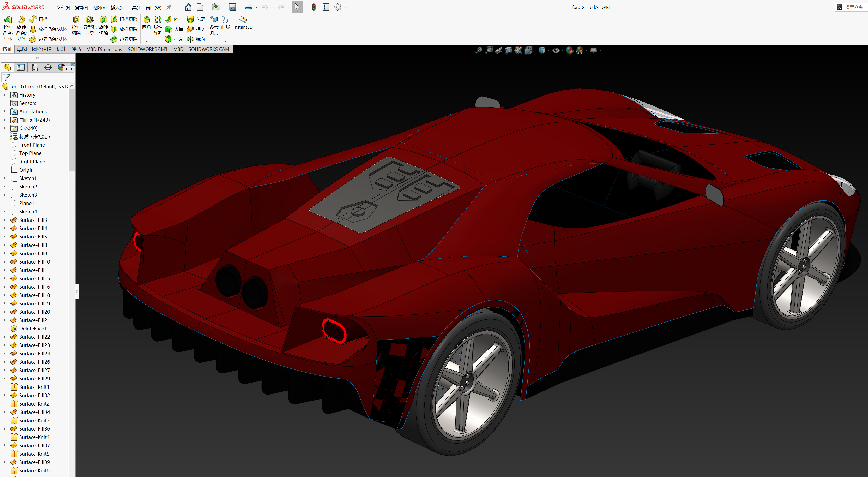This screenshot has height=477, width=868.
Task: Open the DimXpertManager panel tab
Action: [x=48, y=67]
